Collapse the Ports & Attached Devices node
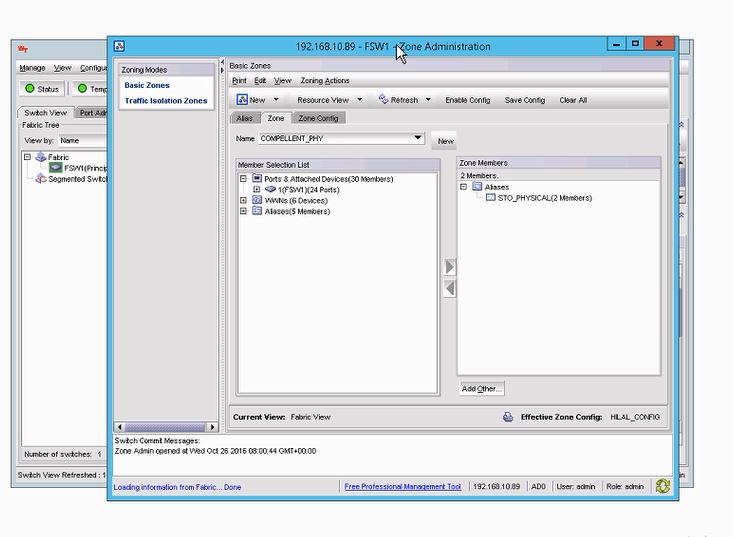 pos(243,179)
